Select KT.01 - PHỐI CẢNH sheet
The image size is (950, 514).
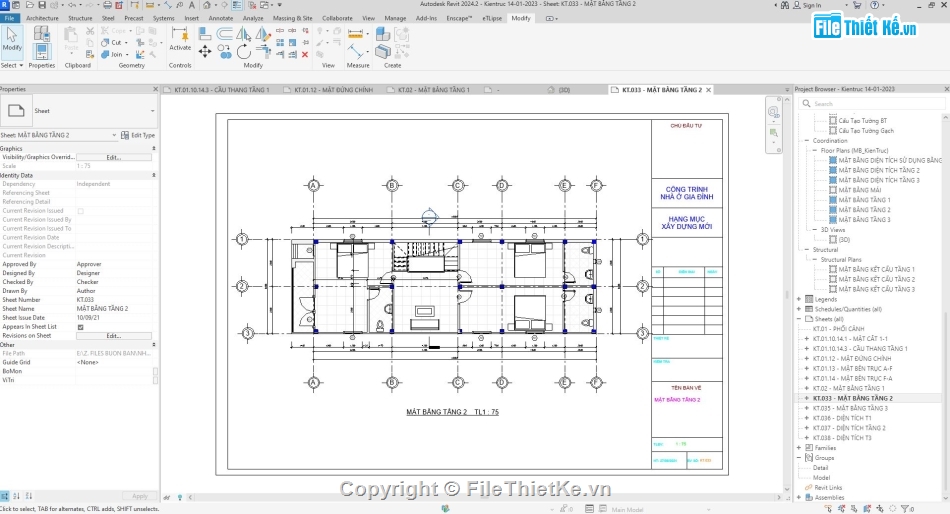pyautogui.click(x=839, y=329)
